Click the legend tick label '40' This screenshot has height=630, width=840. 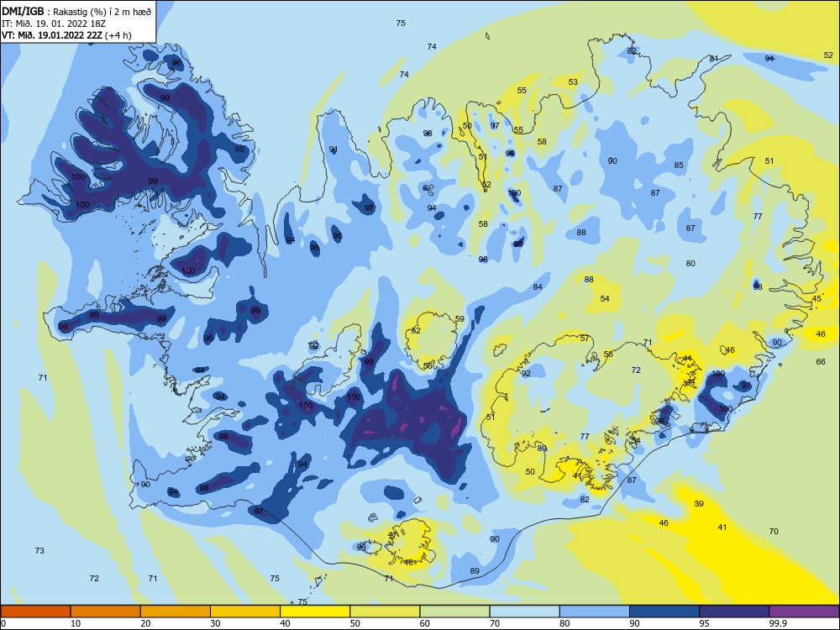[x=285, y=623]
